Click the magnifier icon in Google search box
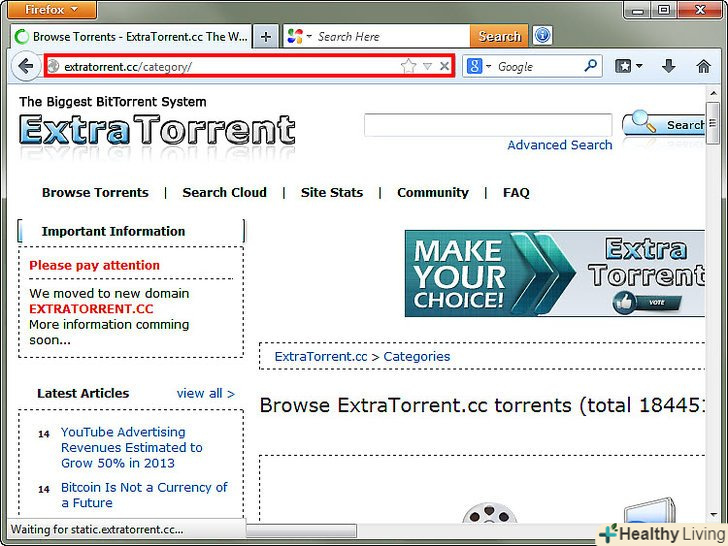The width and height of the screenshot is (728, 546). [590, 66]
